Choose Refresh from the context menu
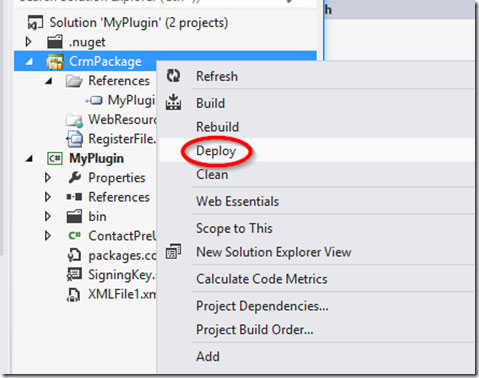The width and height of the screenshot is (479, 378). (x=217, y=76)
